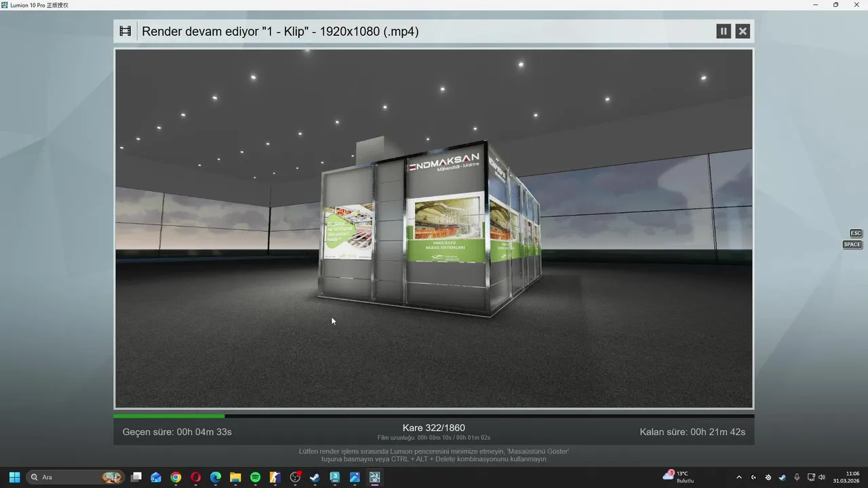
Task: Open OBS Studio from the taskbar
Action: click(295, 477)
